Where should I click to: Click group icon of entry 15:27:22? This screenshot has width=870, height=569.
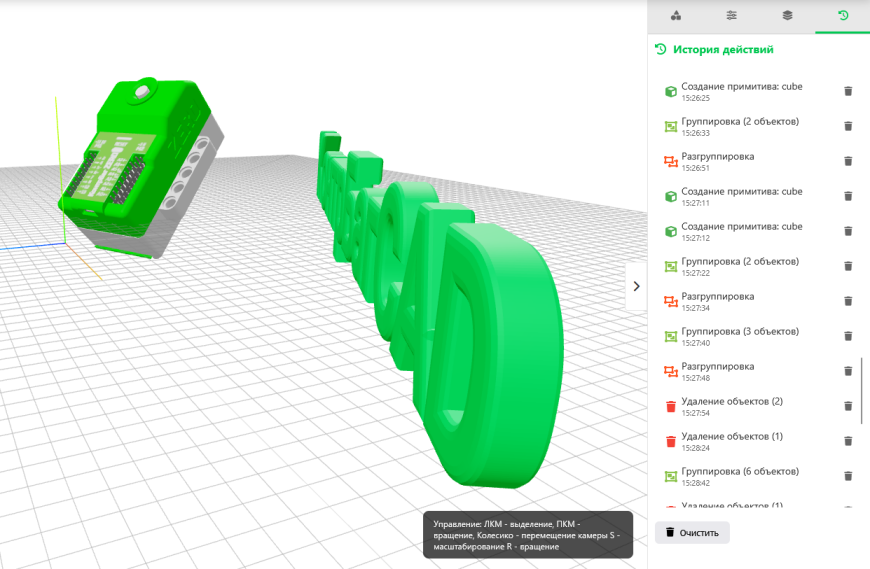click(671, 266)
